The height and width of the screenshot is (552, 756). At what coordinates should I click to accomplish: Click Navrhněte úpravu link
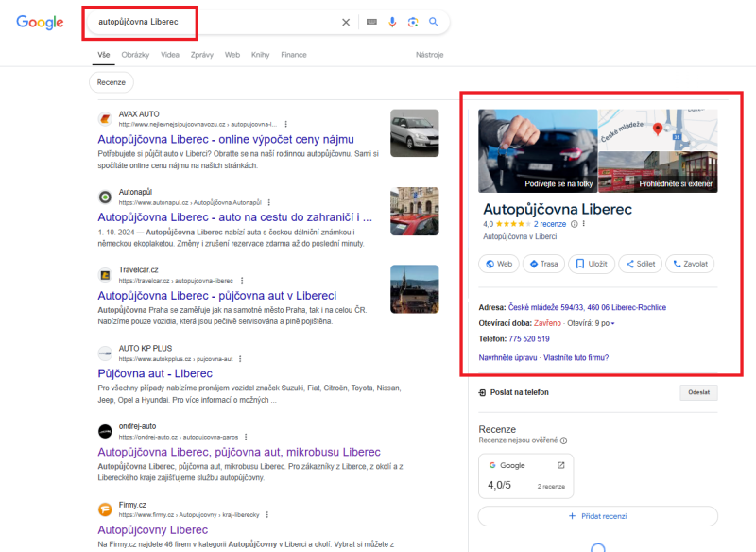507,357
